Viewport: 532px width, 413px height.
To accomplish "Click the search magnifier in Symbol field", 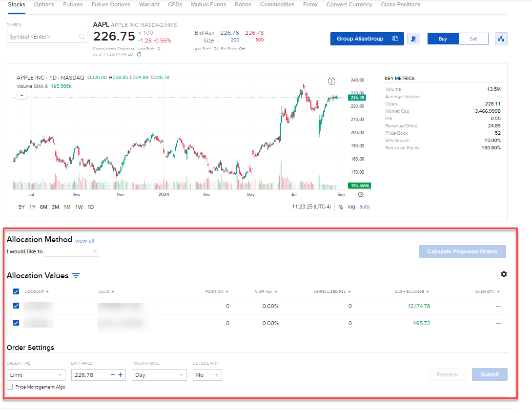I will point(82,37).
